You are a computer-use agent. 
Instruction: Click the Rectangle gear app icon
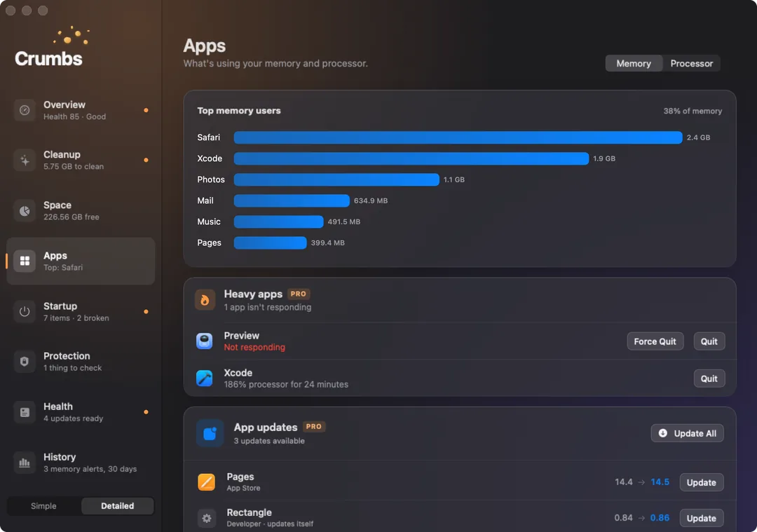[207, 518]
